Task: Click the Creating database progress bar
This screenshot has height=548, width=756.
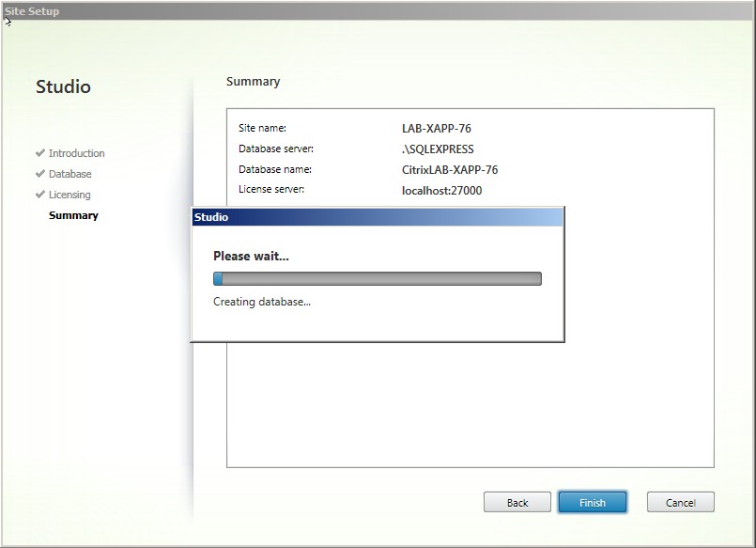Action: click(378, 278)
